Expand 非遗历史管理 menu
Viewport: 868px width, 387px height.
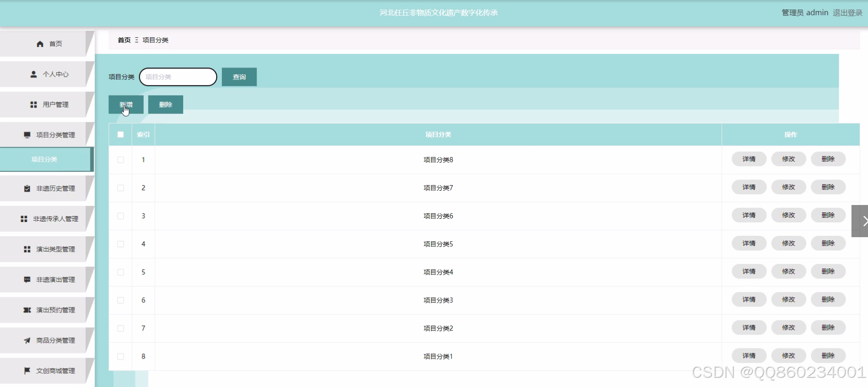pos(47,188)
